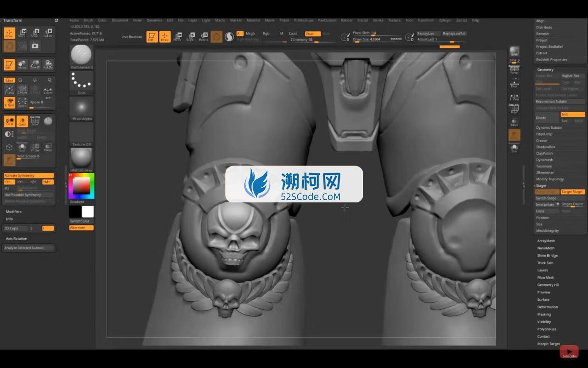Expand the Dynamic Subdiv section
The image size is (588, 368).
[549, 127]
